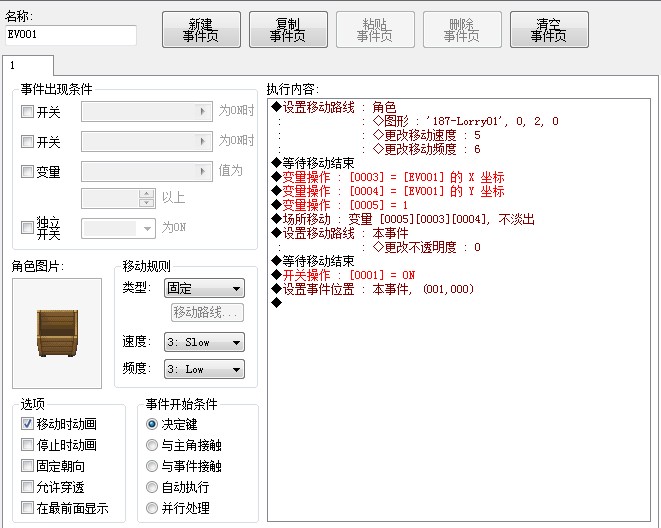Select the 变量操作 [0004] Y 坐标 line
Screen dimensions: 661x528
[388, 191]
